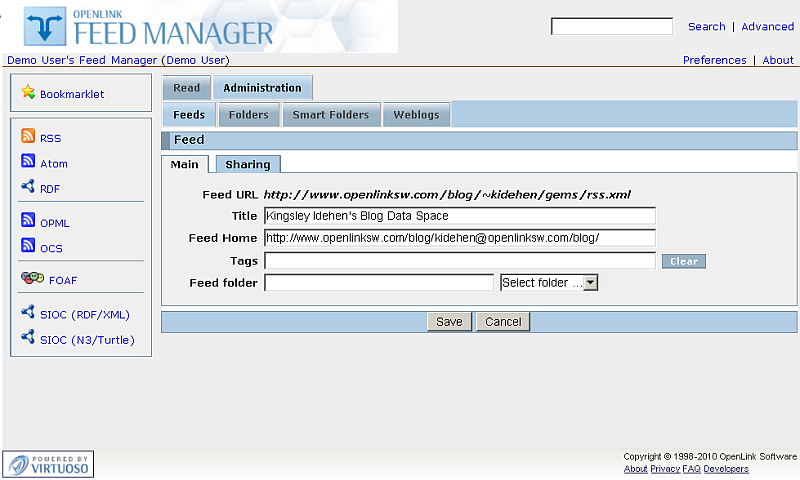Switch to the Sharing tab
This screenshot has height=480, width=800.
(x=247, y=165)
